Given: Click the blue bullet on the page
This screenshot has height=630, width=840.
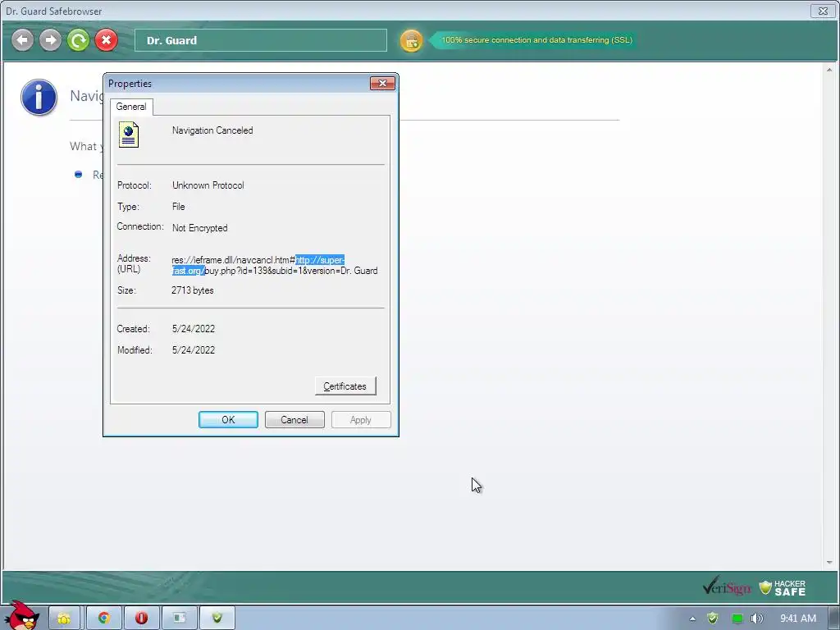Looking at the screenshot, I should point(78,175).
